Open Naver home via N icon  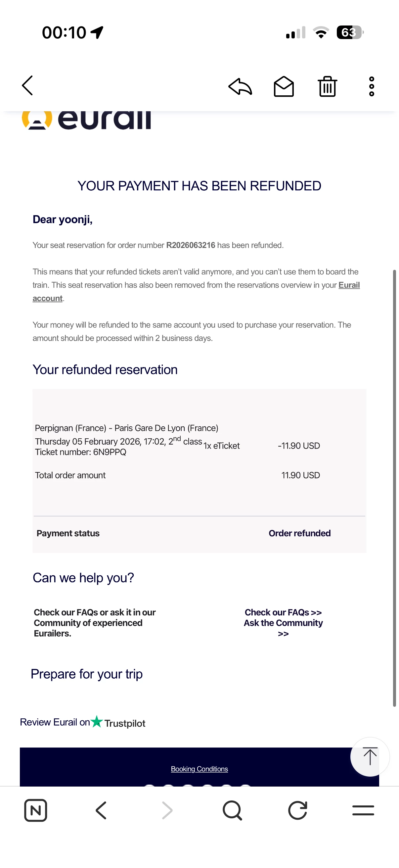click(36, 810)
